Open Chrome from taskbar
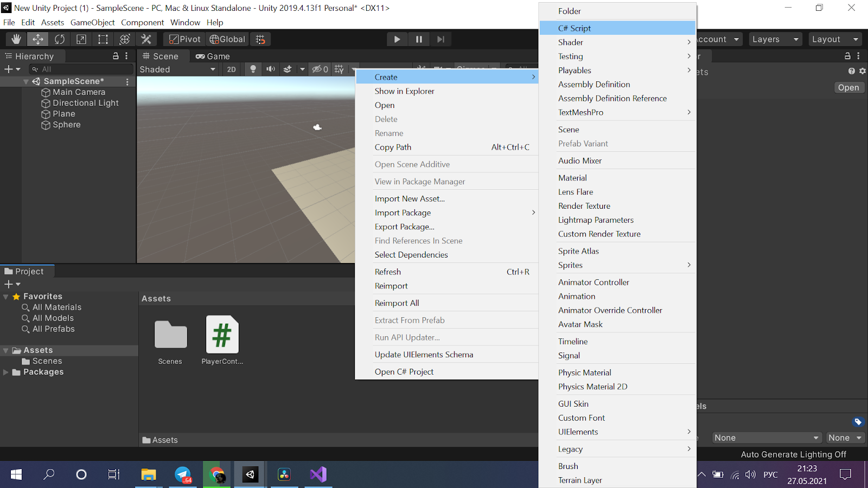The image size is (868, 488). 217,474
